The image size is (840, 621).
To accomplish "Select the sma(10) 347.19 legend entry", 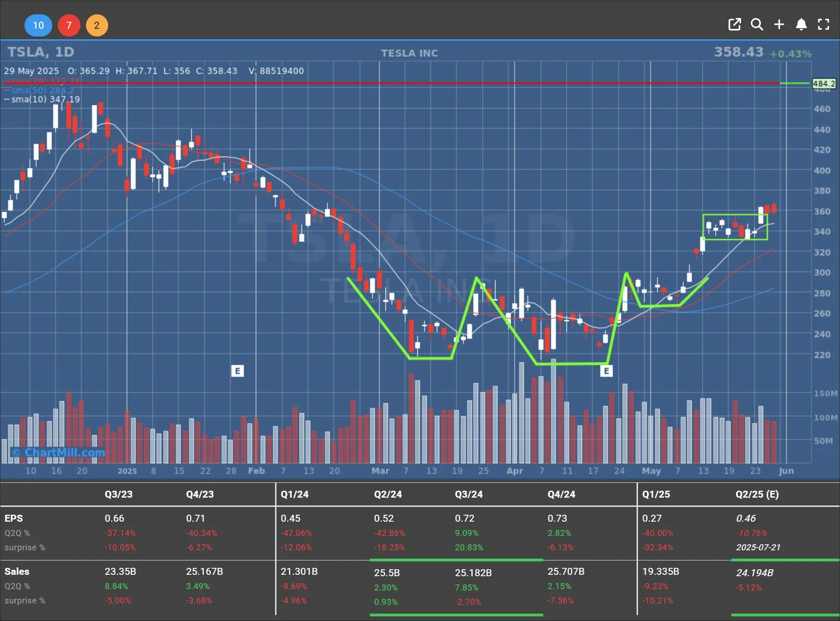I will coord(42,99).
